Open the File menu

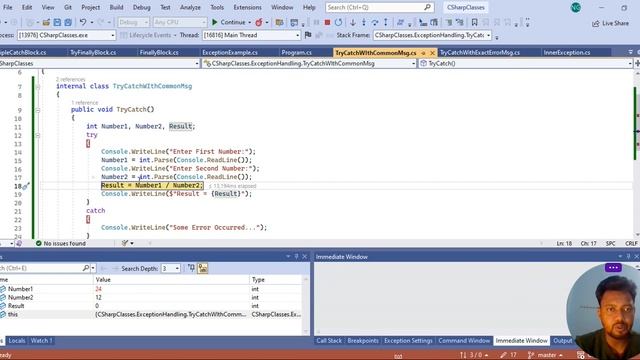pyautogui.click(x=7, y=7)
